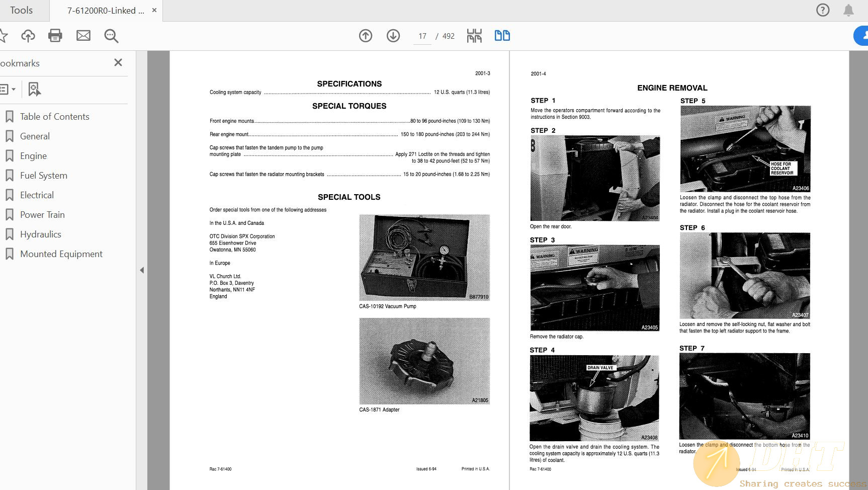Switch to the Tools tab

[22, 10]
